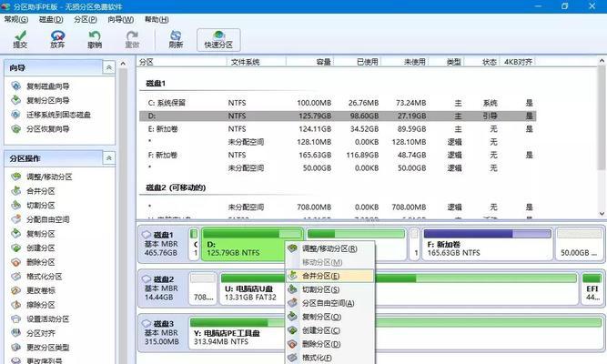Open the 帮助(H) menu
This screenshot has height=364, width=607.
pyautogui.click(x=157, y=19)
